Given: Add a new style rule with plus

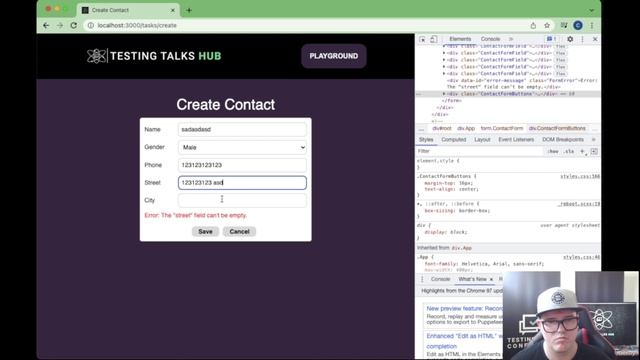Looking at the screenshot, I should point(582,151).
